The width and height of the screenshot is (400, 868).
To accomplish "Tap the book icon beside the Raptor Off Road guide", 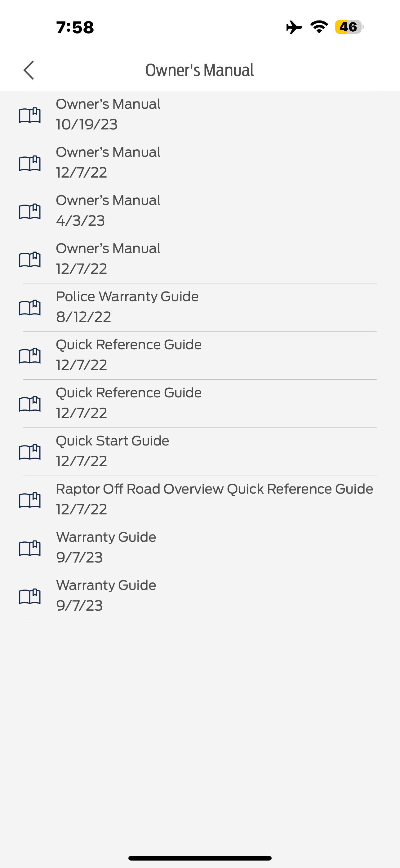I will [30, 500].
